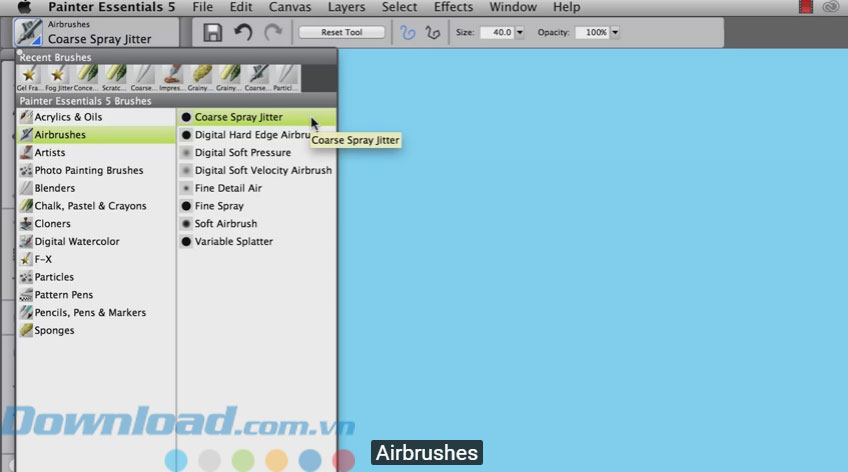Choose the Digital Soft Pressure variant
The height and width of the screenshot is (472, 848).
pos(256,152)
